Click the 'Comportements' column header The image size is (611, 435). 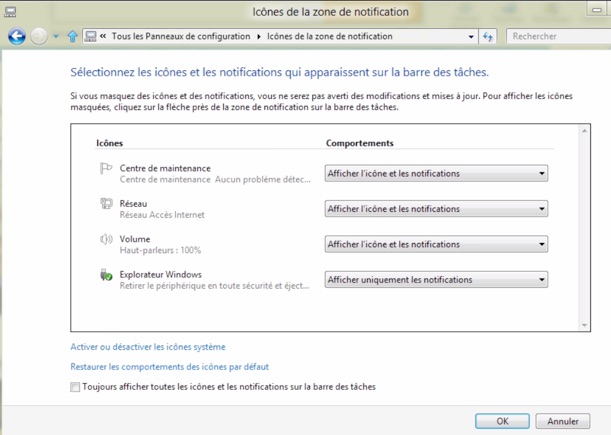pos(360,143)
